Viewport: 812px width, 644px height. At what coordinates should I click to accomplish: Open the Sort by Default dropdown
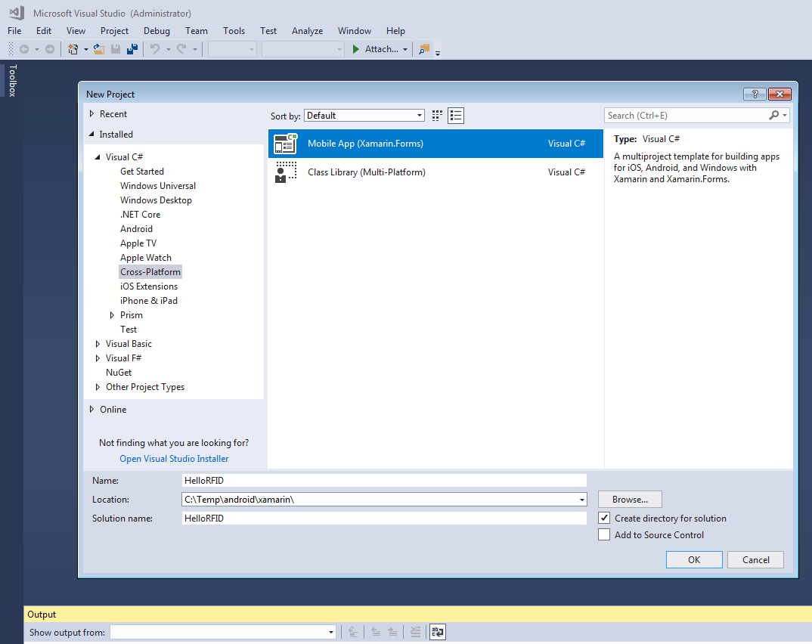point(364,116)
